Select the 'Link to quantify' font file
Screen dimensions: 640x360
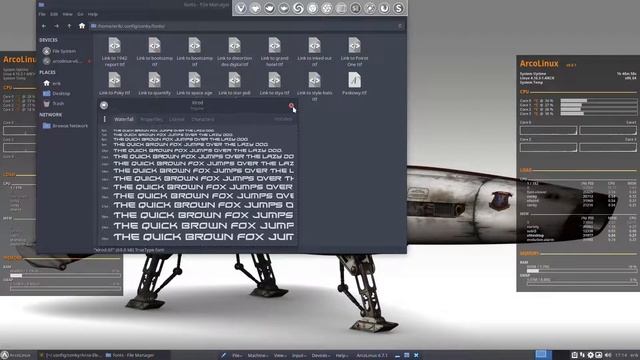(x=154, y=84)
